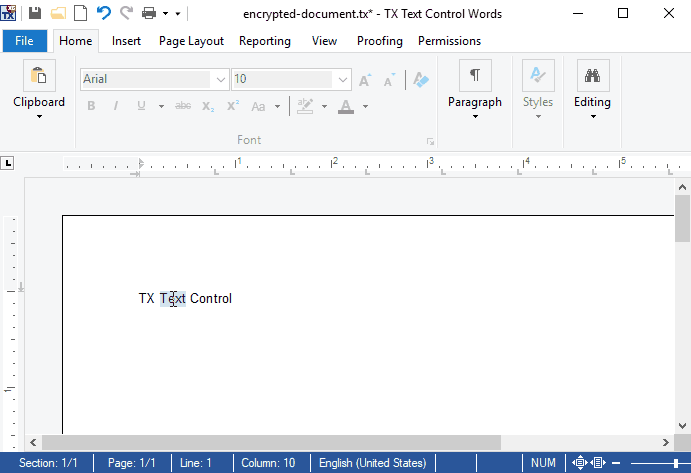Viewport: 691px width, 473px height.
Task: Toggle bold formatting
Action: tap(91, 106)
